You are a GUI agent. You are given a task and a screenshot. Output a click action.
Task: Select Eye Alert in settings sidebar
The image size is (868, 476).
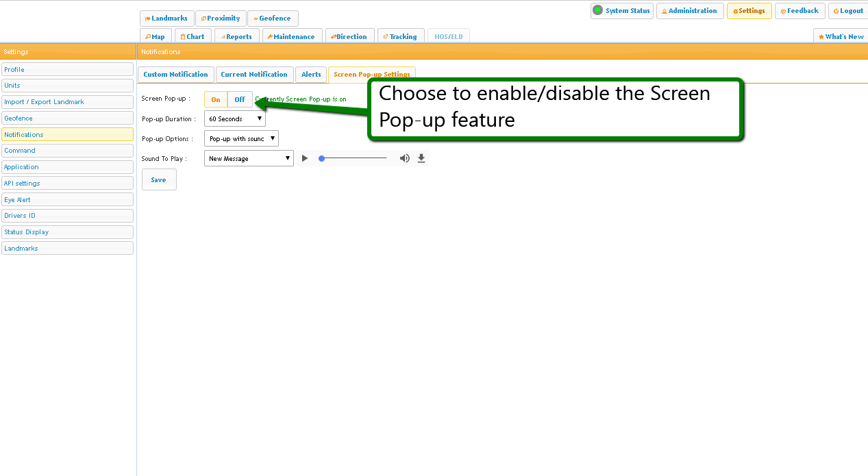tap(67, 199)
